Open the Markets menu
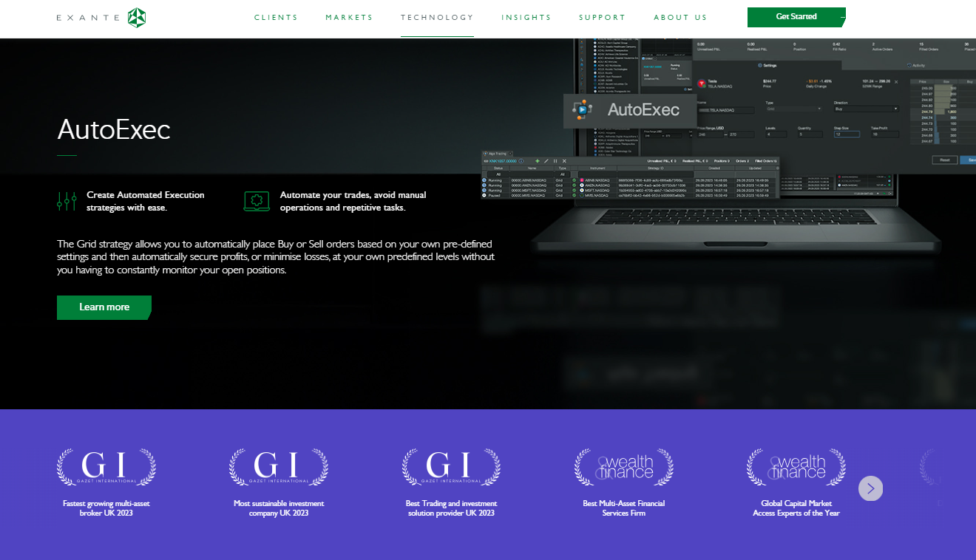The height and width of the screenshot is (560, 976). click(350, 18)
